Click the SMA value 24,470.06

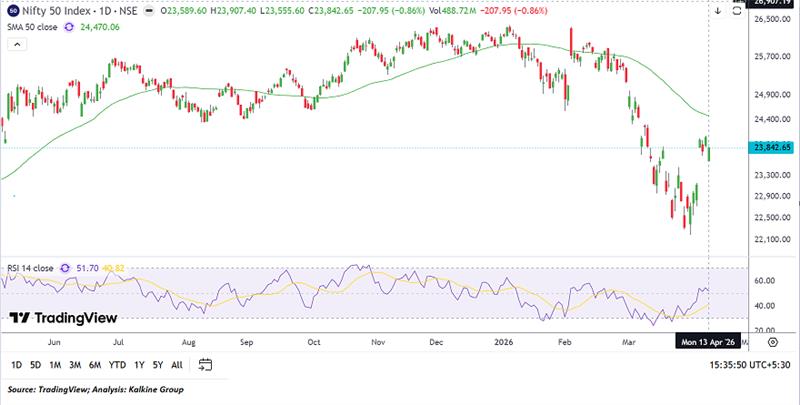[x=100, y=27]
